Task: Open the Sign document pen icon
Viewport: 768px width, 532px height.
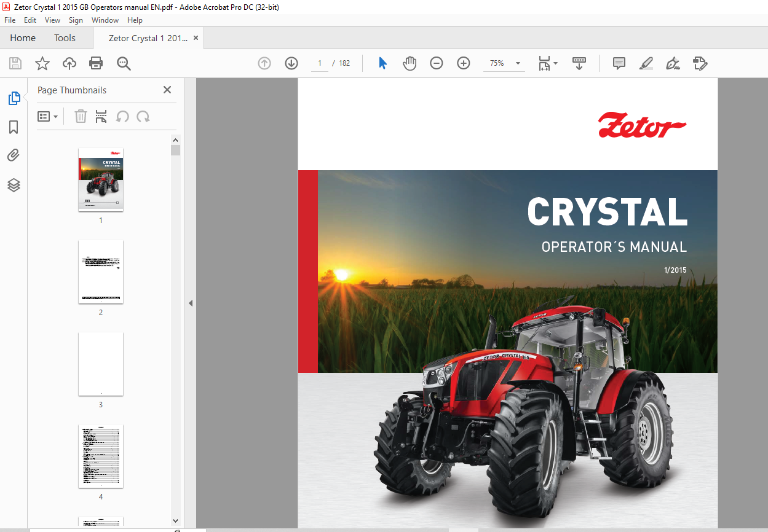Action: coord(673,63)
